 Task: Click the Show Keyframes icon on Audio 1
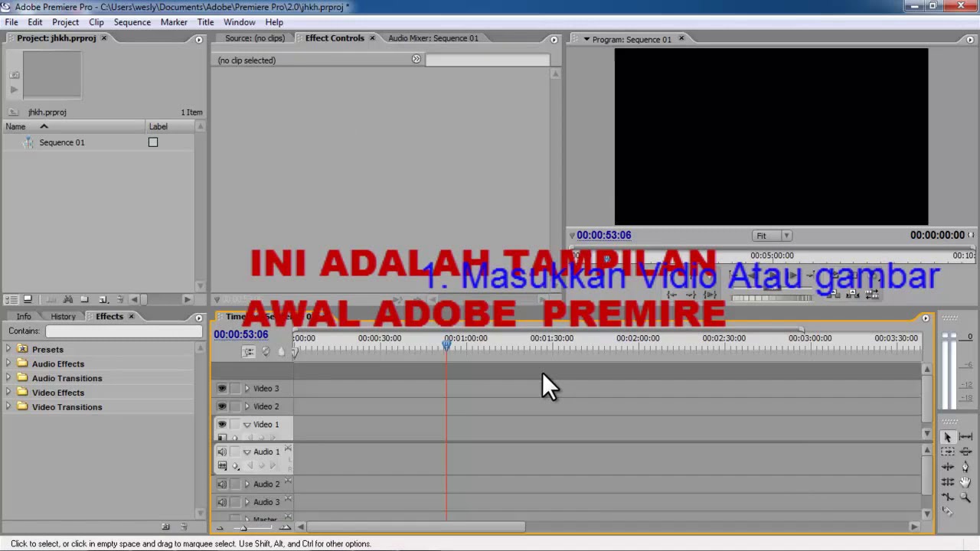pyautogui.click(x=236, y=465)
